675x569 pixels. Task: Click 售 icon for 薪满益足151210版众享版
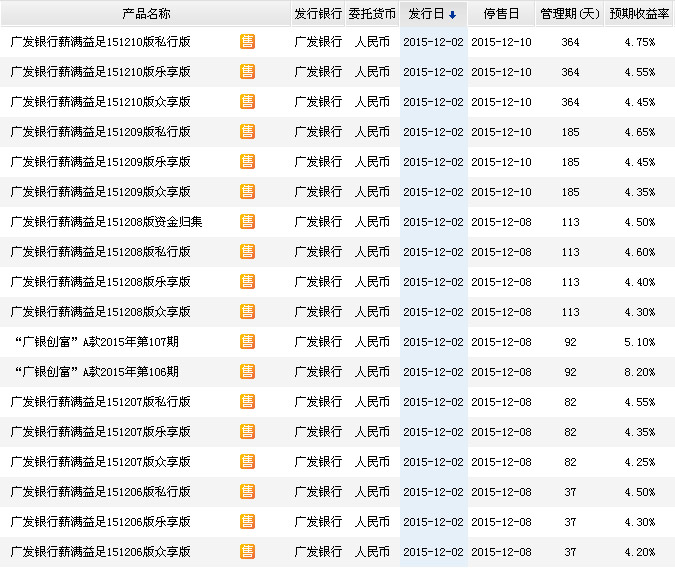tap(248, 102)
